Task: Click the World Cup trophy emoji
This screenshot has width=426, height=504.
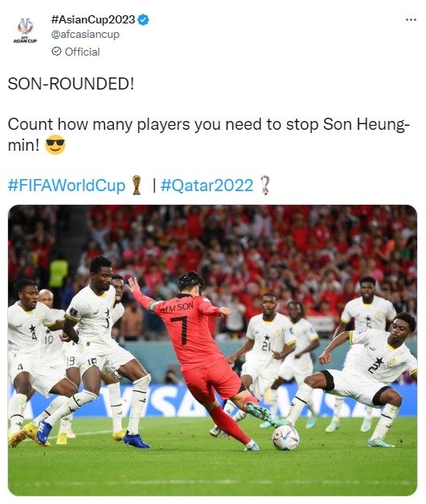Action: (x=136, y=185)
